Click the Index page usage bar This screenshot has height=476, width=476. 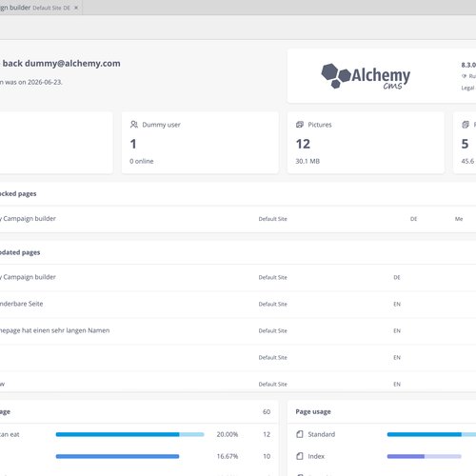[x=424, y=456]
